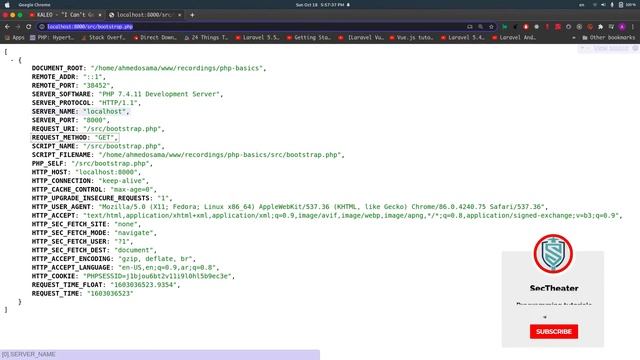This screenshot has height=360, width=640.
Task: Collapse the JSON object with minus toggle
Action: point(12,60)
